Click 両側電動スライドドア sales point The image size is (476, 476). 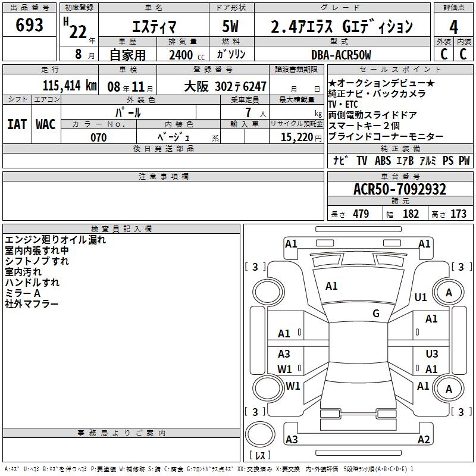click(372, 115)
